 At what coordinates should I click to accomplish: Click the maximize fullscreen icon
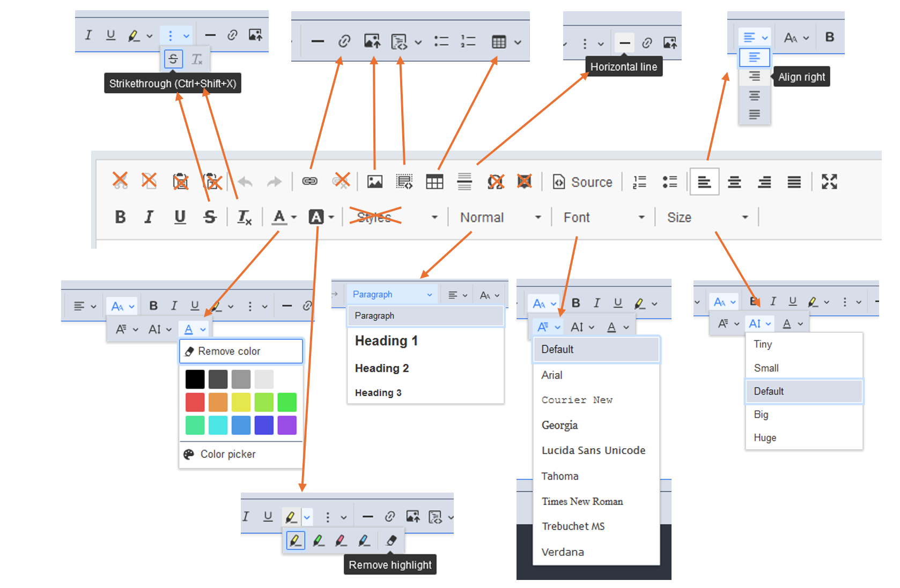(x=829, y=182)
